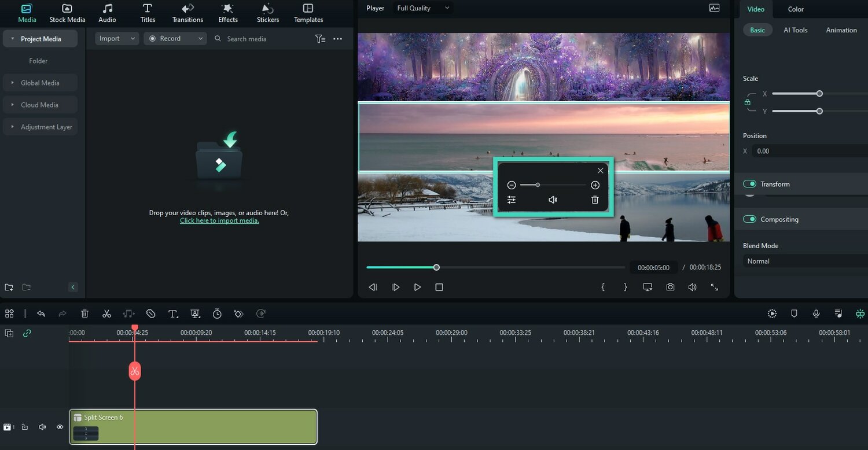Expand Adjustment Layer
The height and width of the screenshot is (450, 868).
[x=12, y=127]
